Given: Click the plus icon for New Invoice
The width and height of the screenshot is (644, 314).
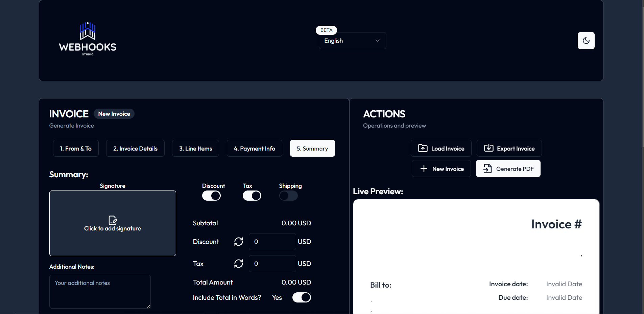Looking at the screenshot, I should pyautogui.click(x=424, y=169).
